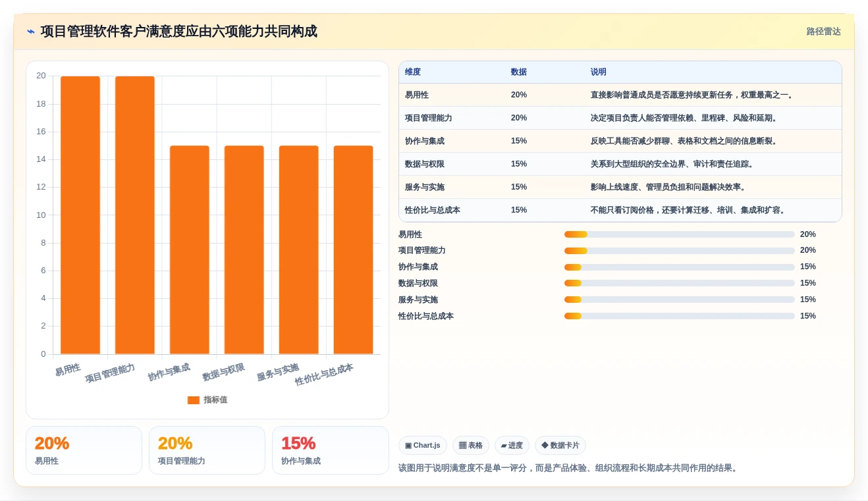Viewport: 868px width, 501px height.
Task: Click the 服务与实施 label on the chart x-axis
Action: pyautogui.click(x=278, y=373)
